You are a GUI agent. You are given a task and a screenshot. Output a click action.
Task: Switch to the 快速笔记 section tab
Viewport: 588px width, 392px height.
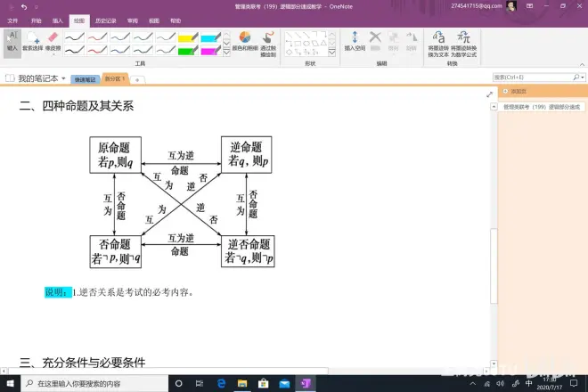(85, 79)
